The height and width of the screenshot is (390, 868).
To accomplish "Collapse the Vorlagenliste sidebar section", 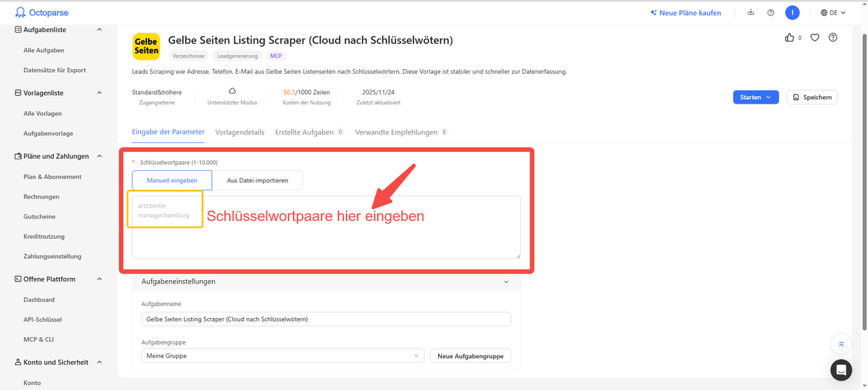I will pos(100,93).
